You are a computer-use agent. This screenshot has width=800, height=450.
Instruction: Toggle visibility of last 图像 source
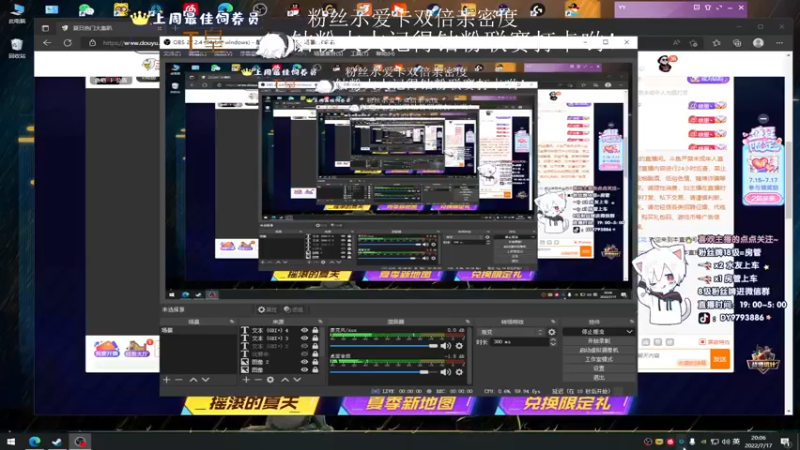pyautogui.click(x=305, y=369)
